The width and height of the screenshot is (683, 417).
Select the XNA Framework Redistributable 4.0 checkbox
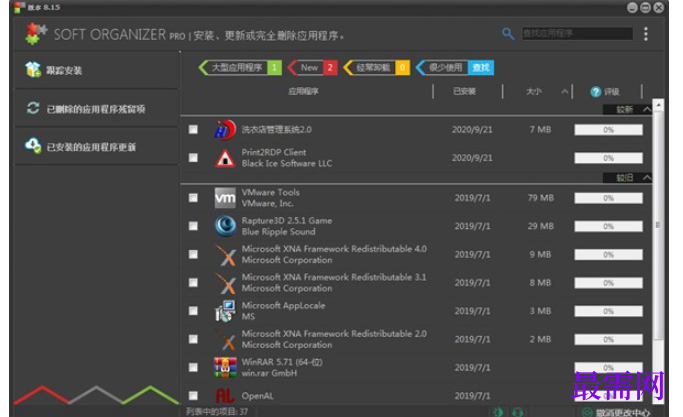193,254
